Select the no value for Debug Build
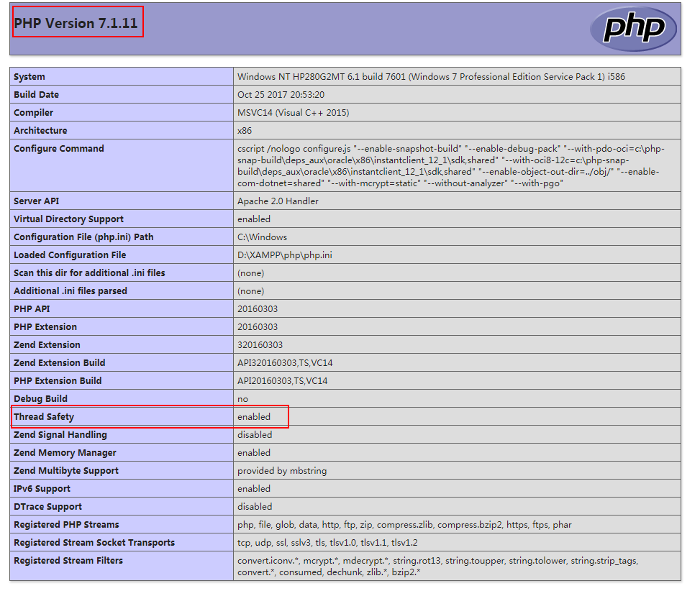 [243, 399]
